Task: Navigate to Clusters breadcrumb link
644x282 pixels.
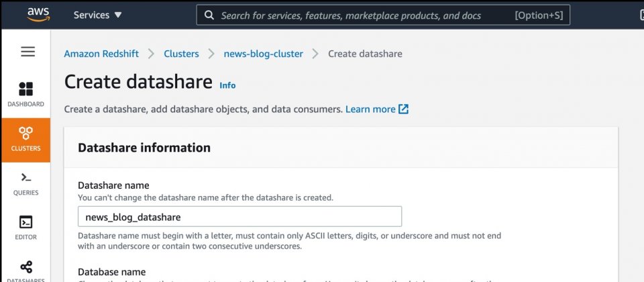Action: [x=181, y=54]
